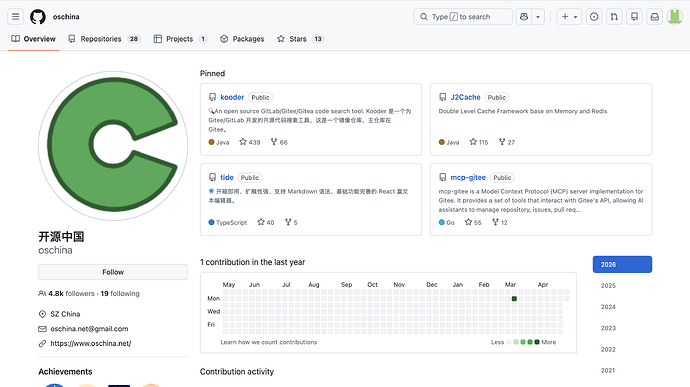The height and width of the screenshot is (387, 690).
Task: Select the 2022 year filter
Action: point(622,349)
